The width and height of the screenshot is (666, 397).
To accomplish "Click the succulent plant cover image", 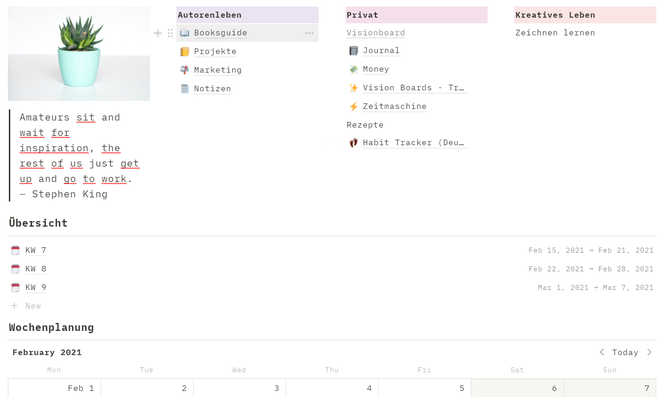I will [79, 53].
